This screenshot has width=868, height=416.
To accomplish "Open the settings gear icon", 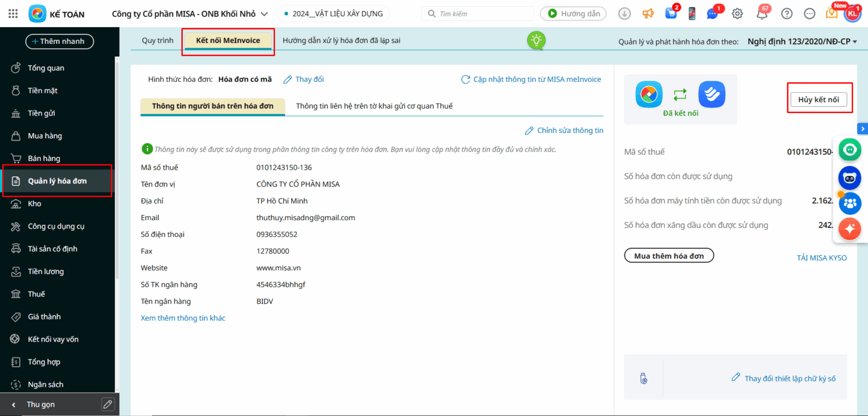I will click(737, 14).
